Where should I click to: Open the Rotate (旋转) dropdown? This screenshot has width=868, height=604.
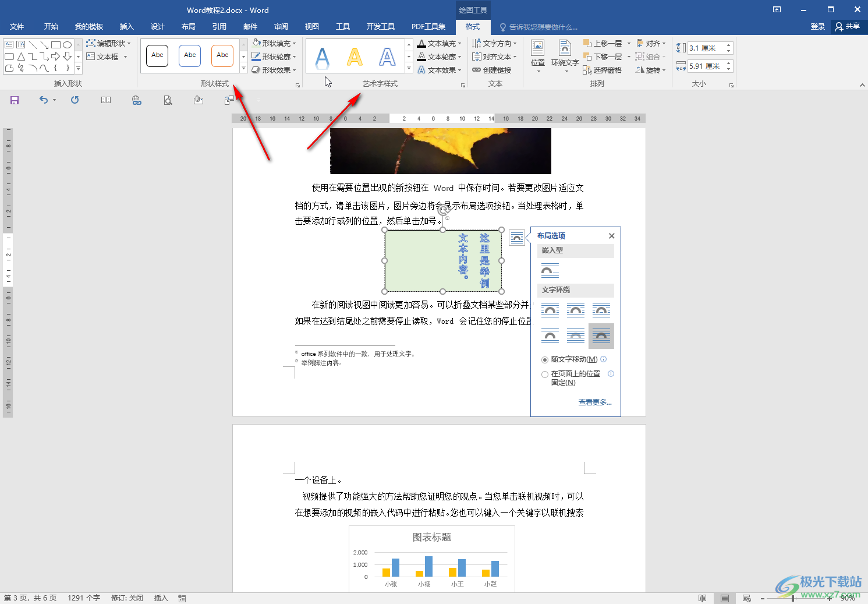pyautogui.click(x=651, y=70)
